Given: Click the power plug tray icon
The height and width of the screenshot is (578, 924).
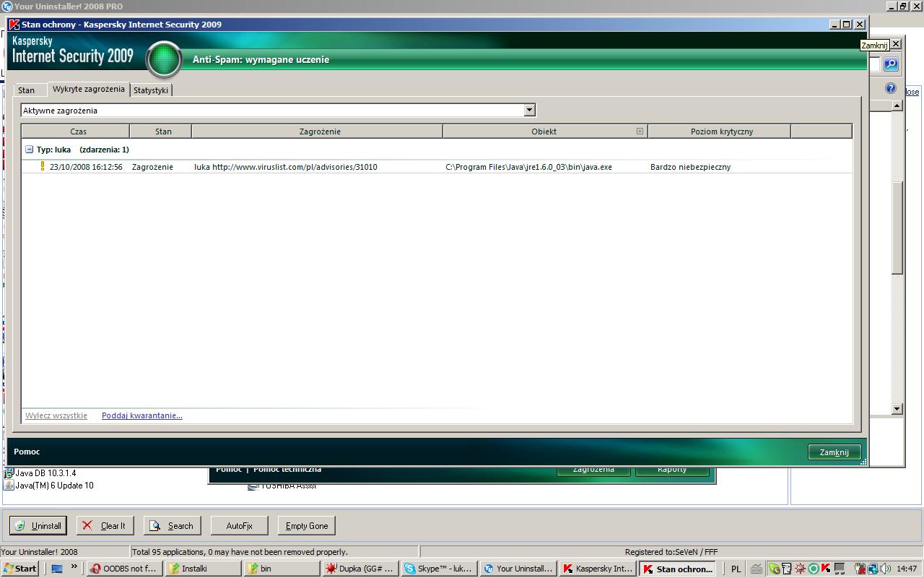Looking at the screenshot, I should pos(860,569).
